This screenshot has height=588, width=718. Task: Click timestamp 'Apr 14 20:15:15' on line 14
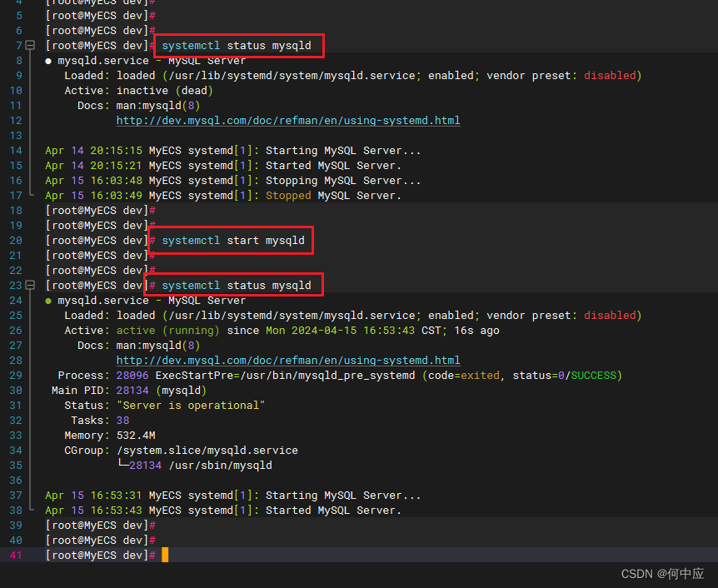(93, 151)
